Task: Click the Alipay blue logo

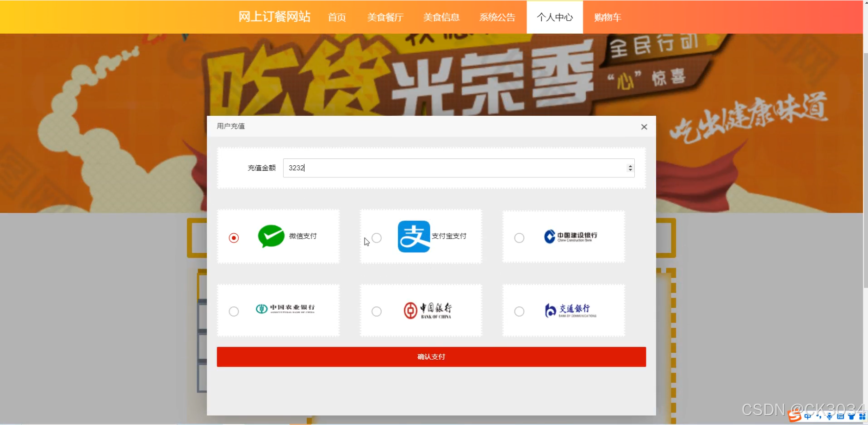Action: (x=414, y=237)
